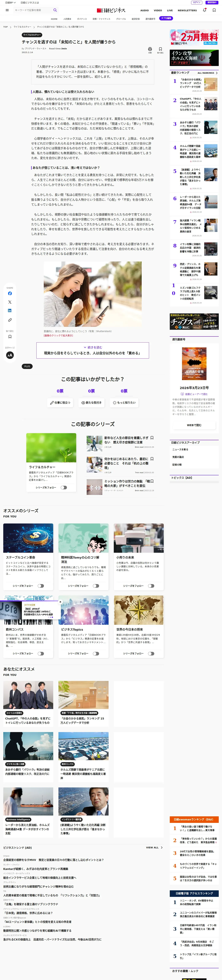
Task: Bookmark this article via icon beside print
Action: click(160, 49)
